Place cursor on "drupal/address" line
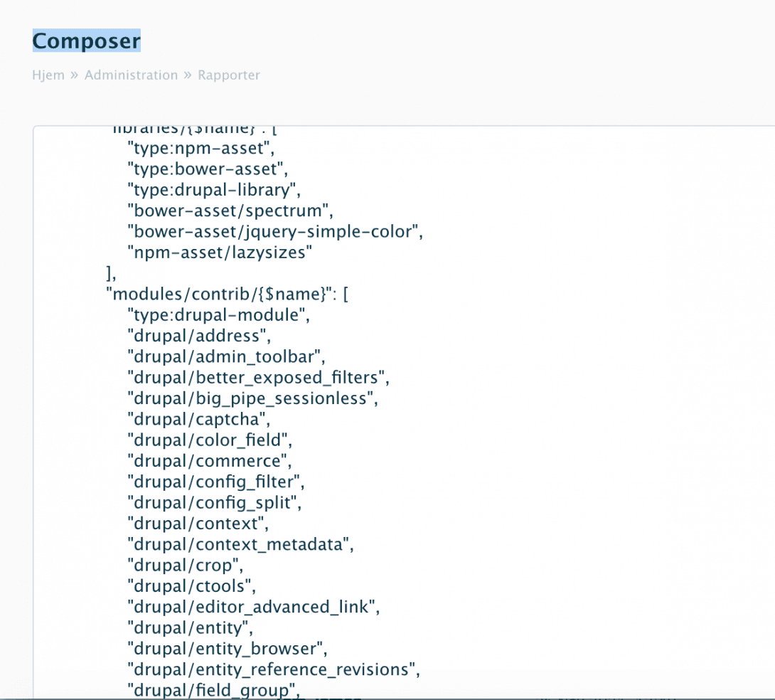The height and width of the screenshot is (700, 775). (x=198, y=335)
